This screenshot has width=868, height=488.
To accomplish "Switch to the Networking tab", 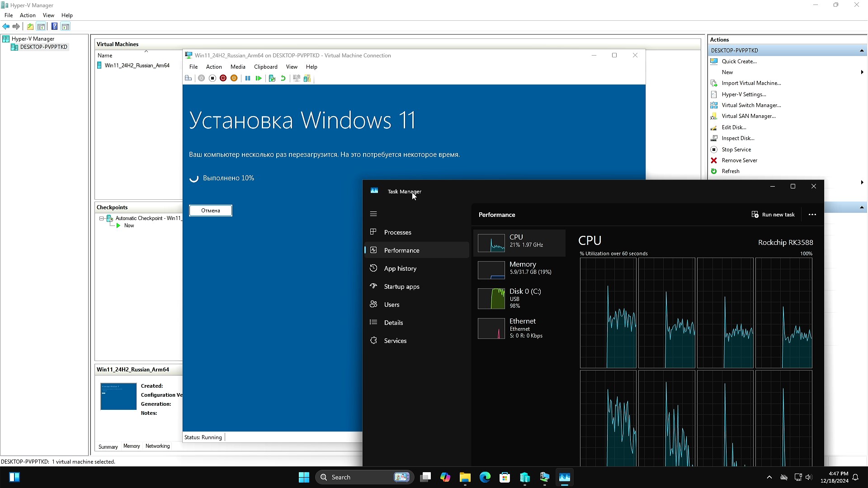I will click(x=157, y=446).
